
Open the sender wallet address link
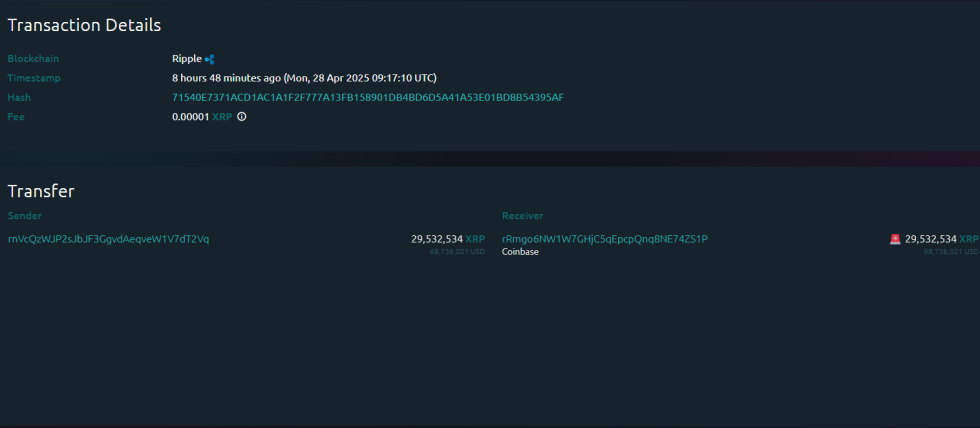(x=109, y=239)
